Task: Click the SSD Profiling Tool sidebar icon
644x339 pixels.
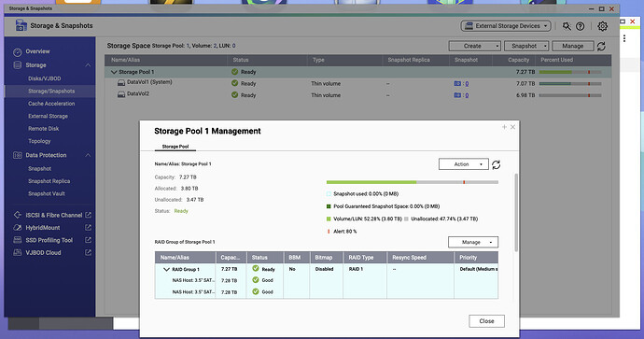Action: 17,240
